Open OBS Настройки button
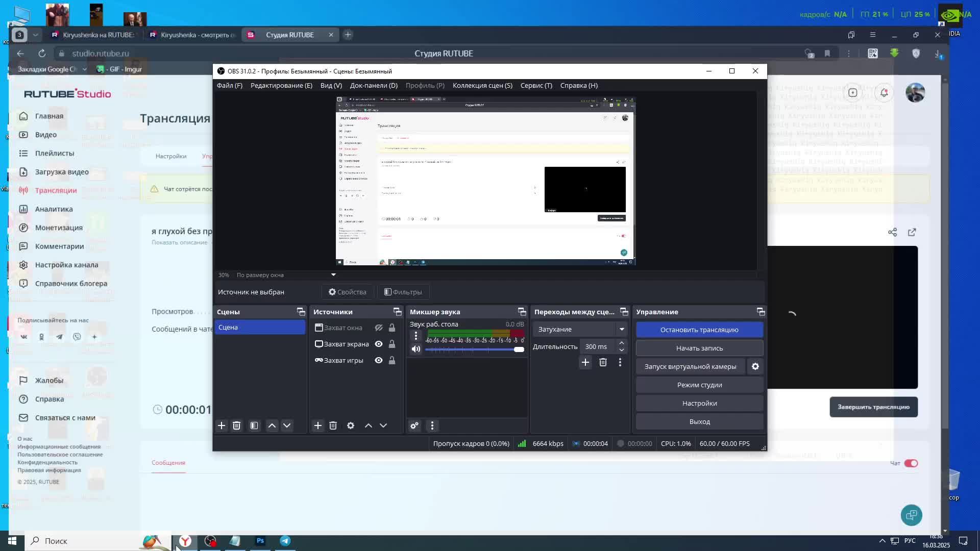 [699, 403]
